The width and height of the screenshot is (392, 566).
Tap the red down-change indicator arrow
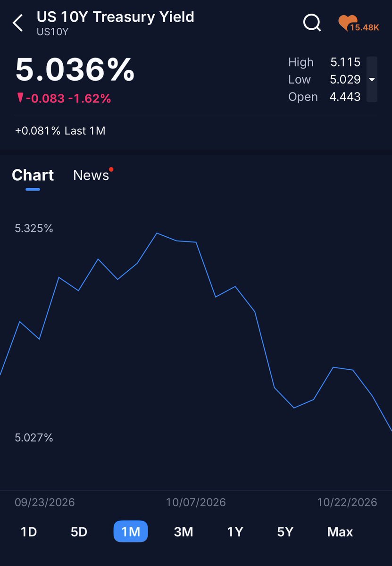[20, 98]
